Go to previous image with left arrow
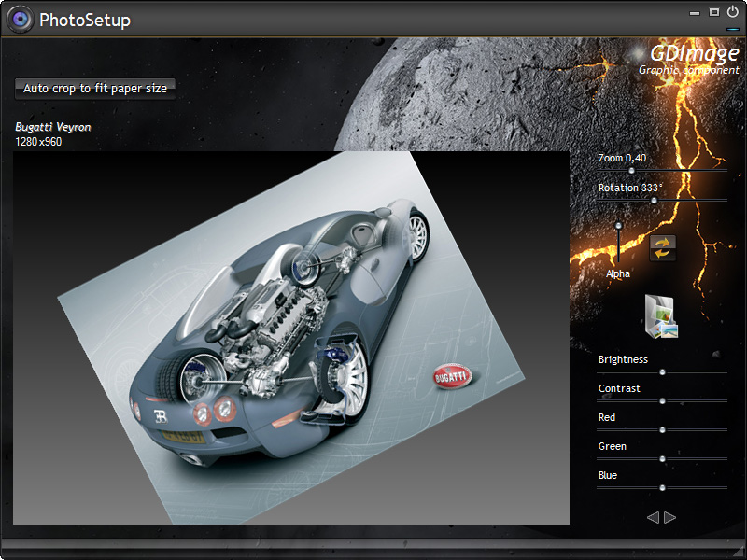Viewport: 747px width, 560px height. pyautogui.click(x=653, y=517)
